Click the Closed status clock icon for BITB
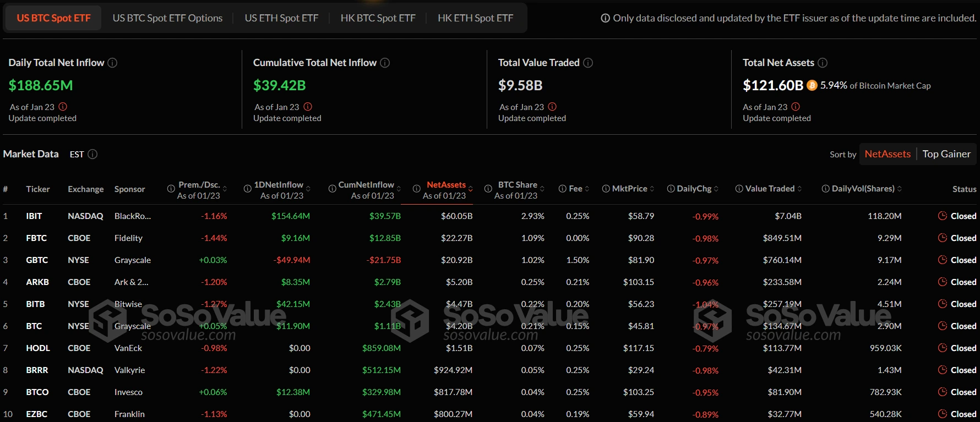The height and width of the screenshot is (422, 980). [x=943, y=304]
